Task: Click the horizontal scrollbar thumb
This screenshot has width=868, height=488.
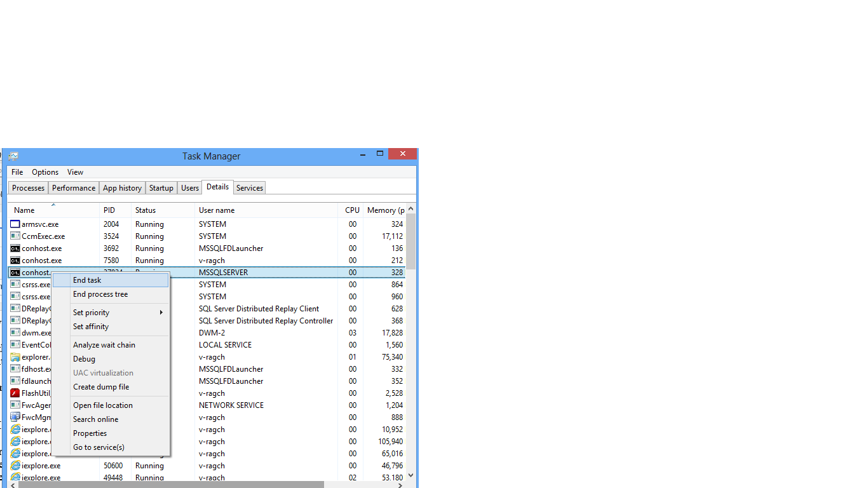Action: (x=171, y=485)
